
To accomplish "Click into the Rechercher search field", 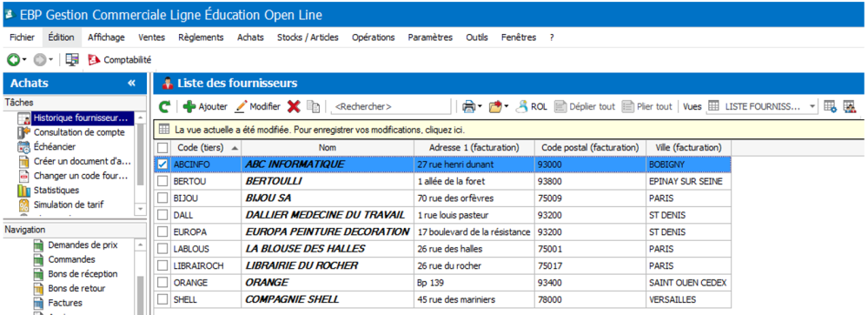I will tap(390, 106).
